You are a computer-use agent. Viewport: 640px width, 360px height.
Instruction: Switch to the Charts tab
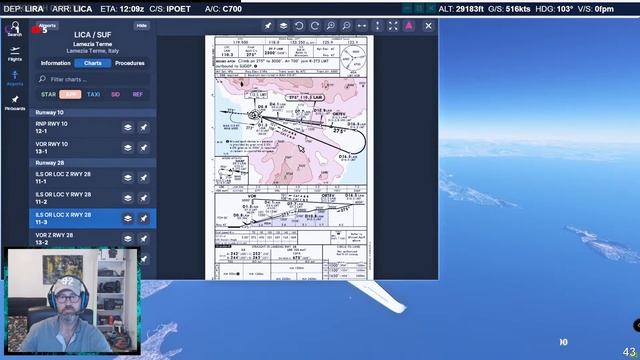click(93, 63)
